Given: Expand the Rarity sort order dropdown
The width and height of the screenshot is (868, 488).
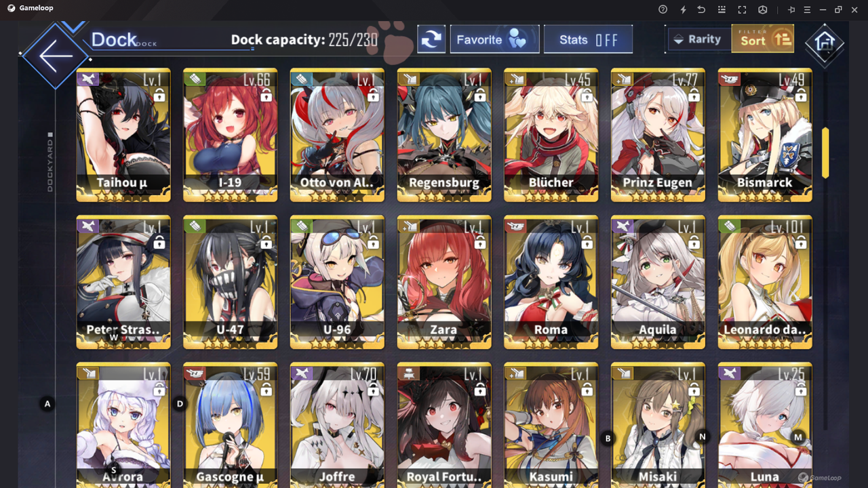Looking at the screenshot, I should point(698,39).
